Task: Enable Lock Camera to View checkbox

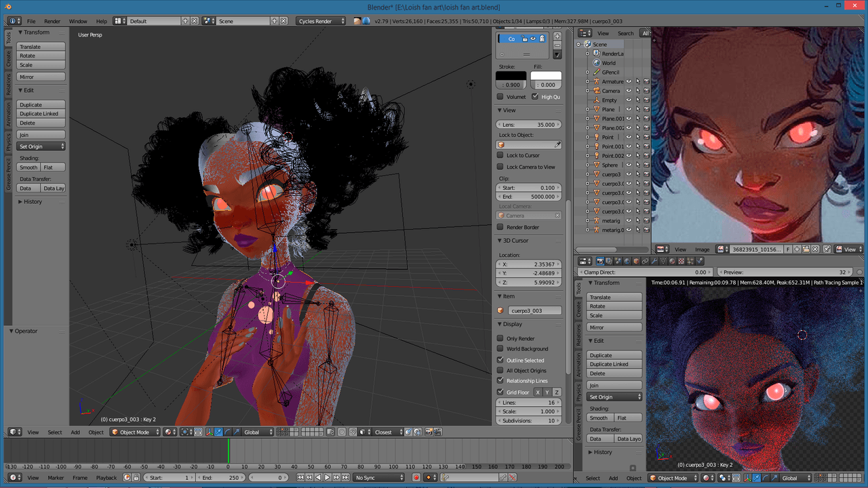Action: pyautogui.click(x=500, y=167)
